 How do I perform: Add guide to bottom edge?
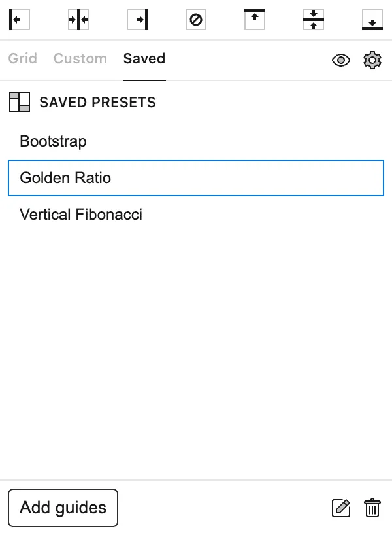372,20
